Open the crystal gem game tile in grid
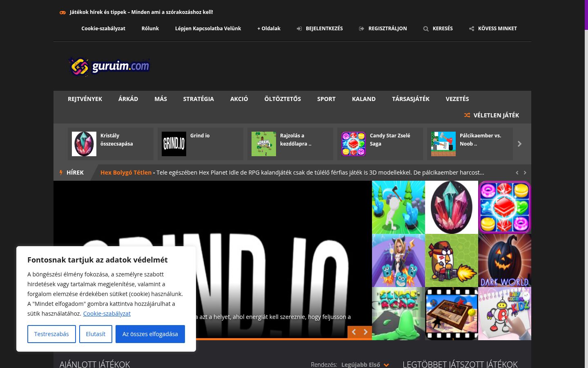This screenshot has height=368, width=588. tap(452, 207)
